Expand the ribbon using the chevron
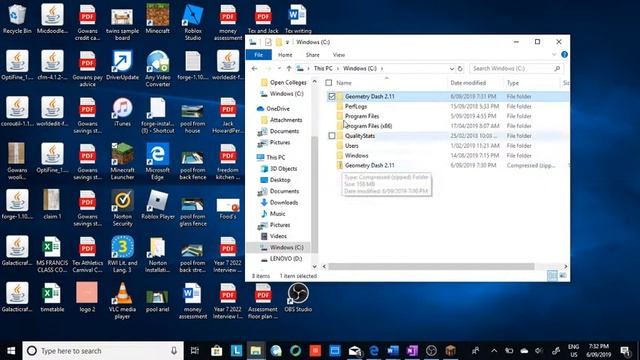Screen dimensions: 640x360 click(554, 55)
